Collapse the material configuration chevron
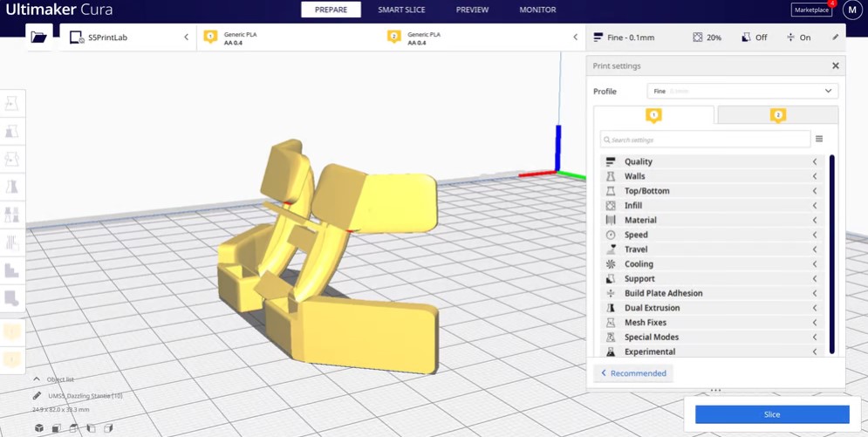 [575, 37]
